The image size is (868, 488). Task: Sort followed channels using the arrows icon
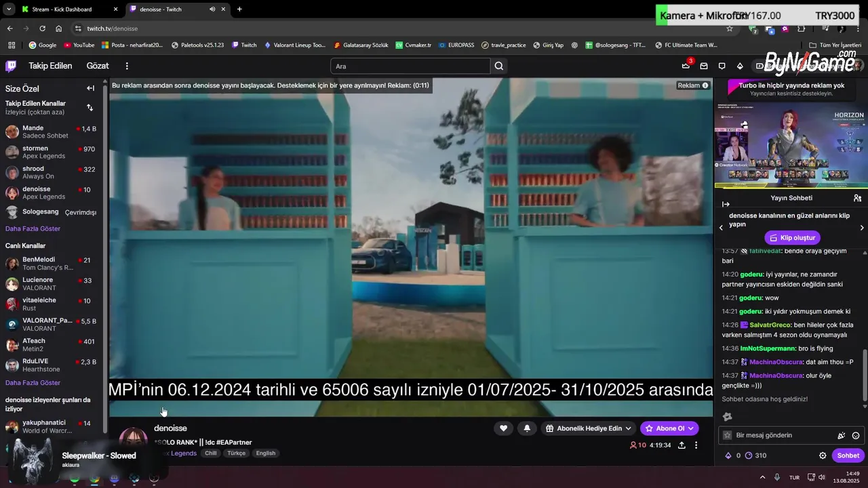click(x=90, y=107)
